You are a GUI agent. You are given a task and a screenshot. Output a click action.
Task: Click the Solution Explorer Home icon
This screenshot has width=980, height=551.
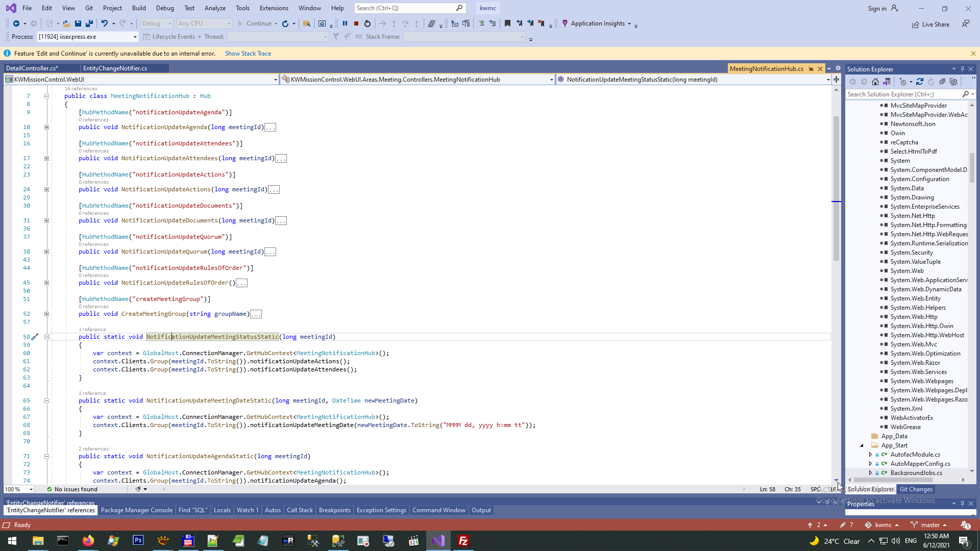click(875, 82)
